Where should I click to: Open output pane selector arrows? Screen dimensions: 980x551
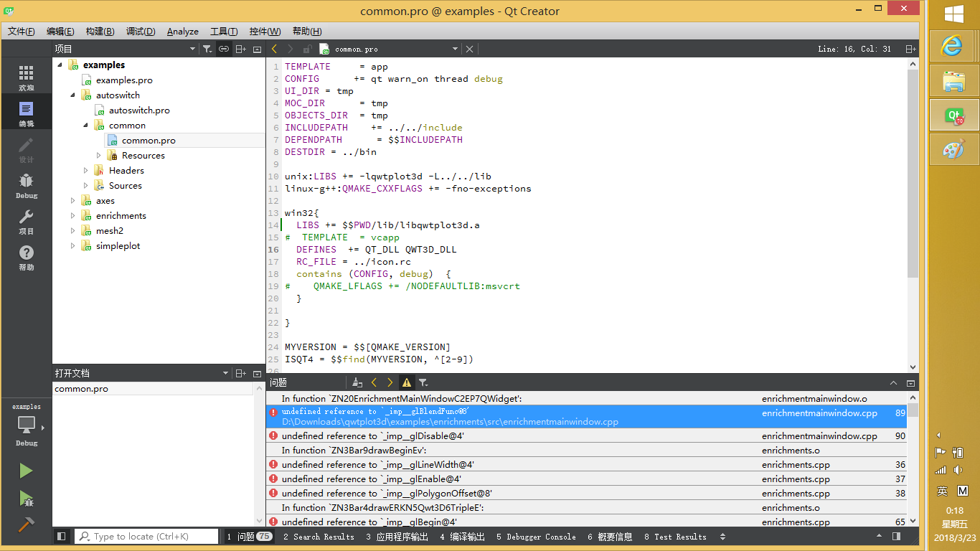tap(722, 537)
